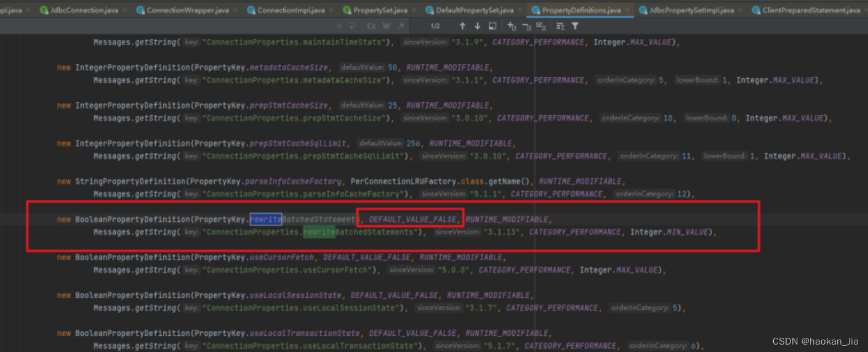This screenshot has width=868, height=352.
Task: Select all occurrences icon in find bar
Action: click(x=541, y=26)
